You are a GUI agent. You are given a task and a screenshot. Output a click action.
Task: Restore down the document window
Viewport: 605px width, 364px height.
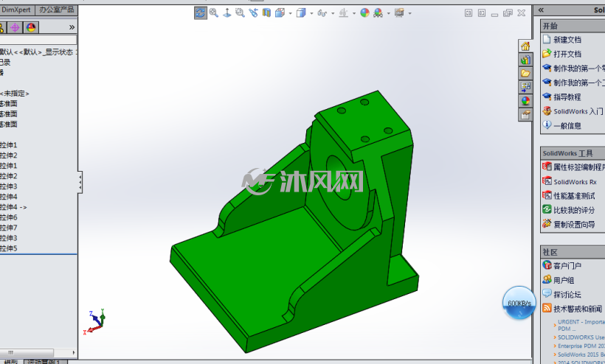point(508,13)
